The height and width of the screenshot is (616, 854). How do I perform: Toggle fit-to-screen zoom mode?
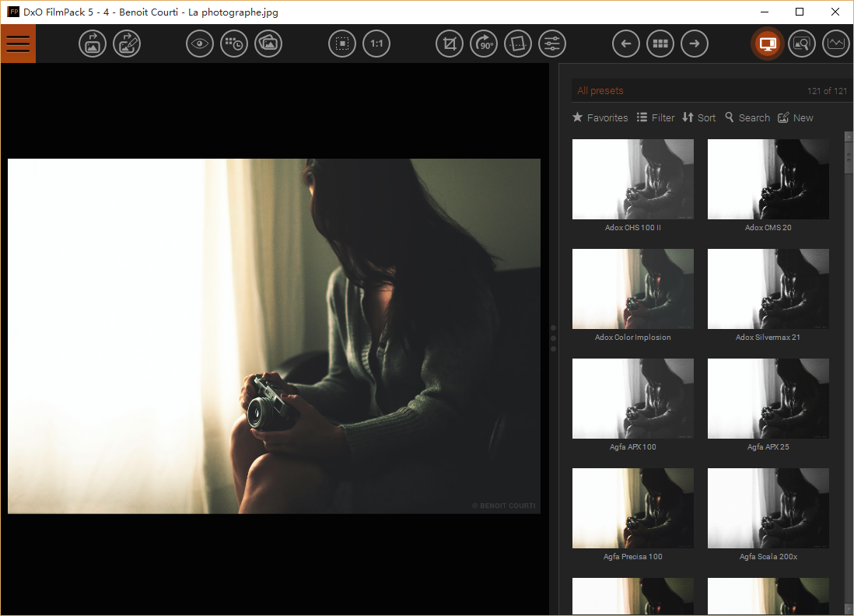tap(341, 44)
